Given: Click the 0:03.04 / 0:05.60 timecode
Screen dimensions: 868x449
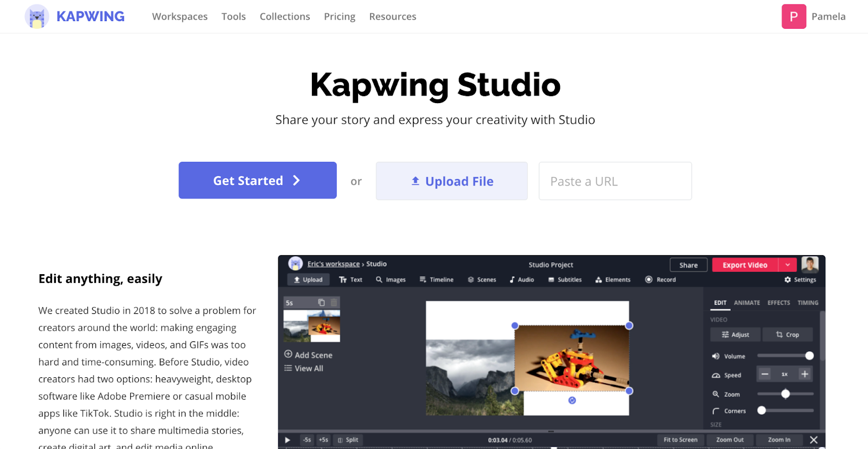Looking at the screenshot, I should point(509,440).
